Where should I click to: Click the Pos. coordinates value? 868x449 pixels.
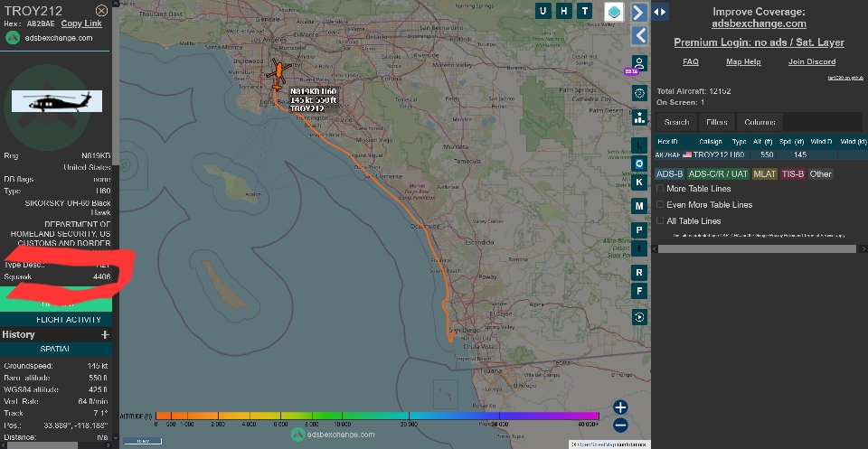tap(76, 426)
